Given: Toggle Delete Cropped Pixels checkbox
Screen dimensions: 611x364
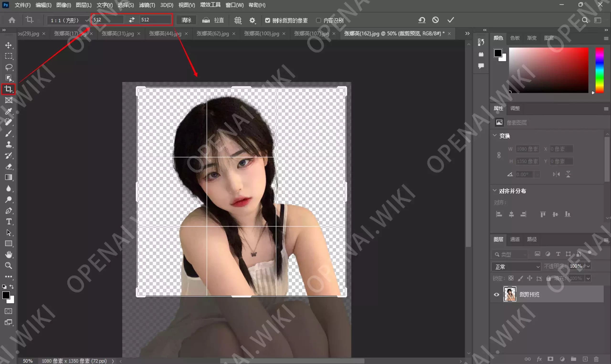Looking at the screenshot, I should coord(268,20).
